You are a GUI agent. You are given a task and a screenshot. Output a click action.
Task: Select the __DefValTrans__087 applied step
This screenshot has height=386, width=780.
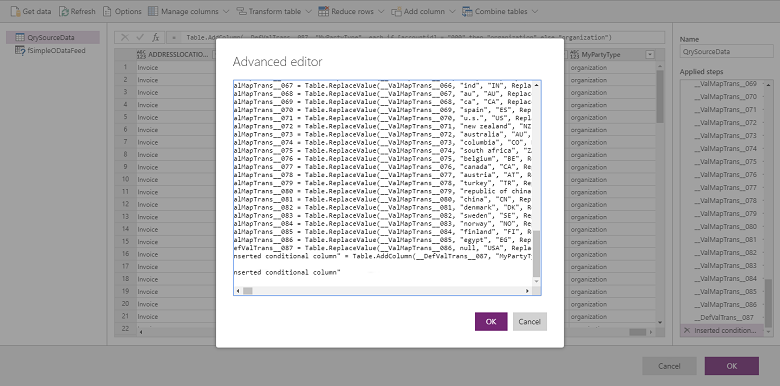click(x=725, y=317)
